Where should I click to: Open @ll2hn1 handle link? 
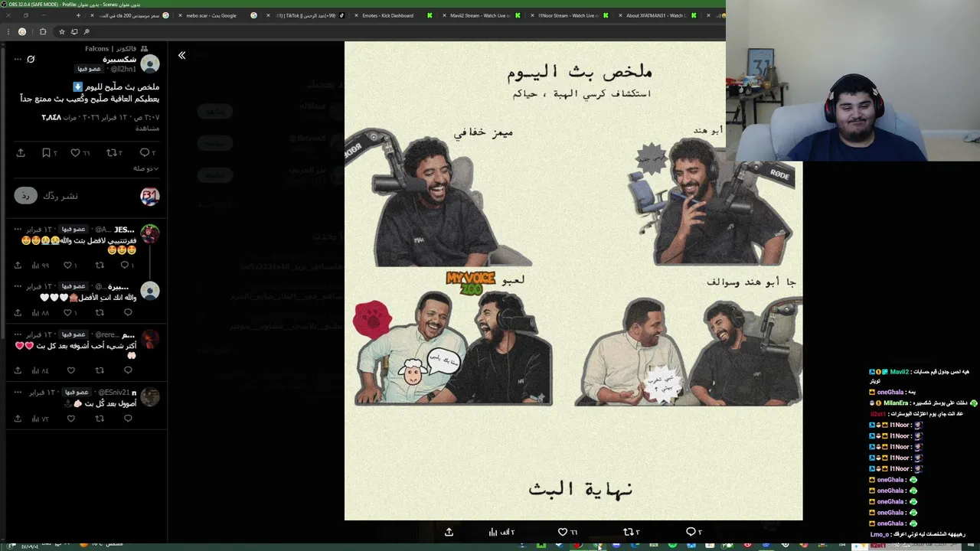[x=122, y=69]
